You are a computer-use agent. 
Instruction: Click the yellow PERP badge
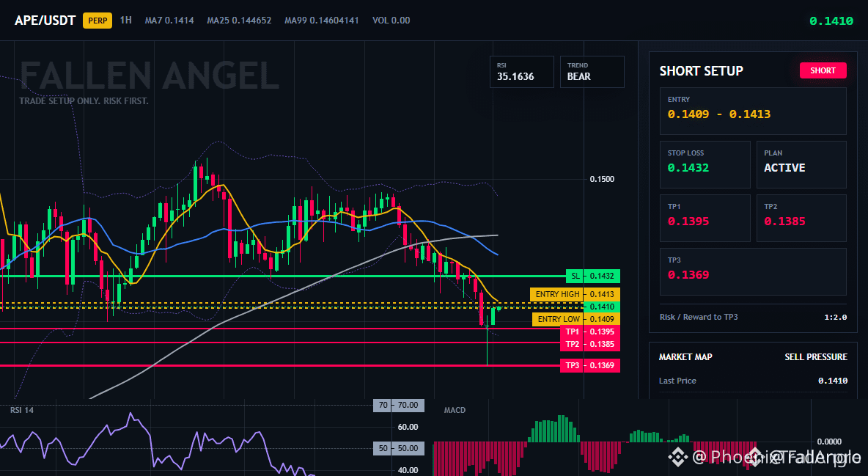click(98, 21)
